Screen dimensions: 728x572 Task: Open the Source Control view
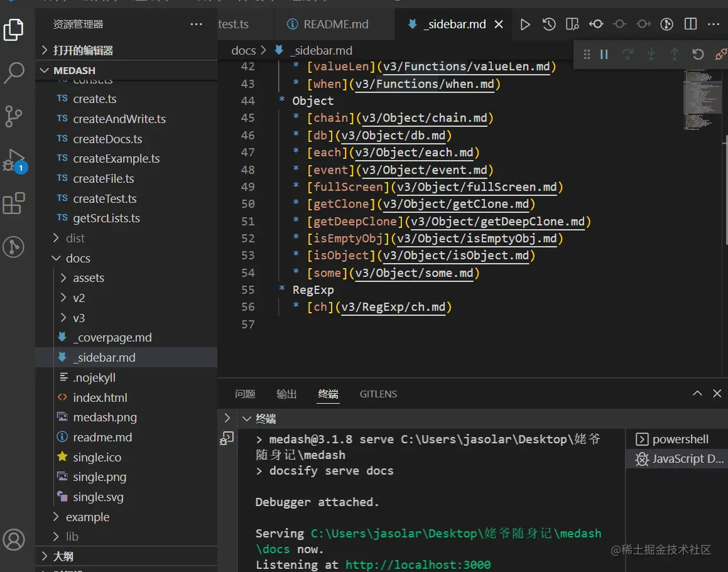(14, 116)
